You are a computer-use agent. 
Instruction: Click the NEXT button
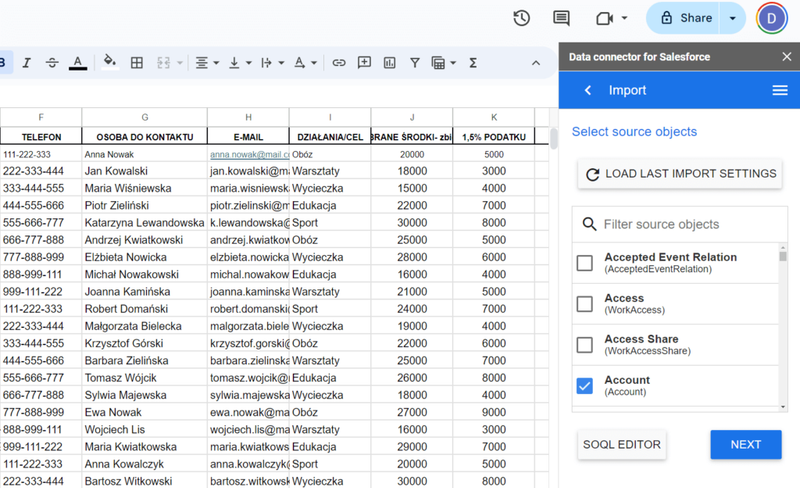pyautogui.click(x=746, y=445)
